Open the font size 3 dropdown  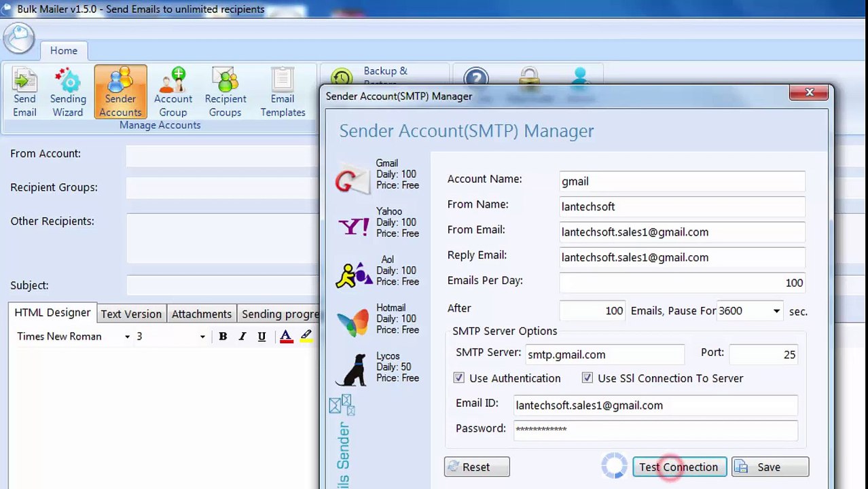click(202, 337)
